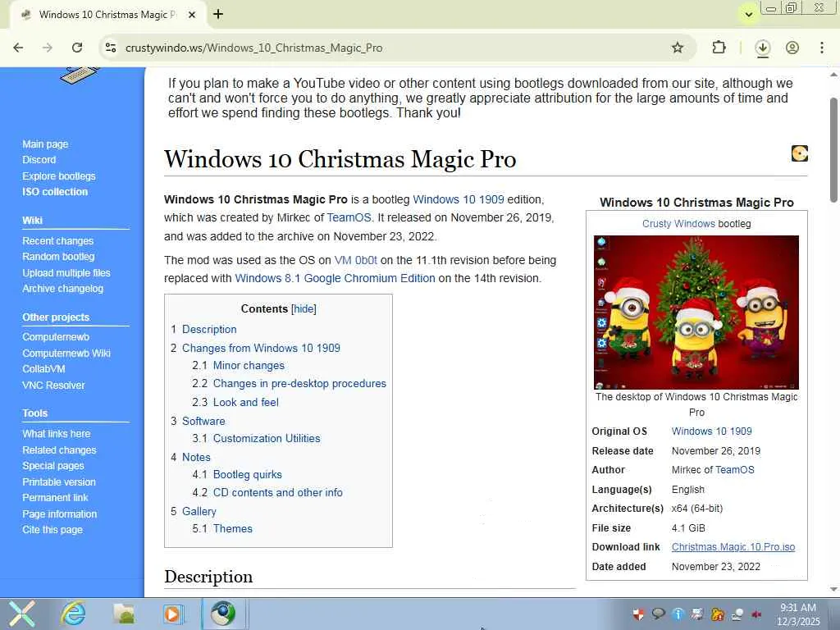Click the muted volume tray icon

point(757,614)
